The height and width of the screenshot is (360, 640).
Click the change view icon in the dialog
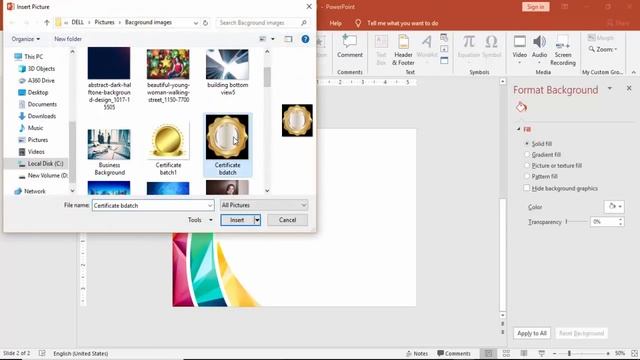tap(262, 39)
